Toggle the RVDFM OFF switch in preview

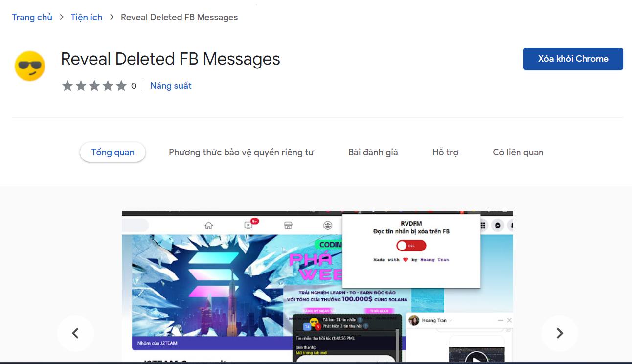[411, 246]
